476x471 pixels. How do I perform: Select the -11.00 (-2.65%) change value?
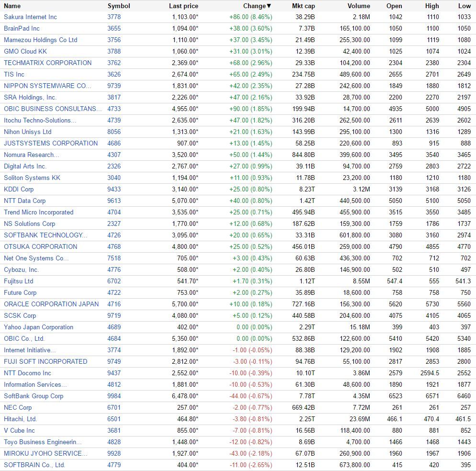pyautogui.click(x=251, y=465)
